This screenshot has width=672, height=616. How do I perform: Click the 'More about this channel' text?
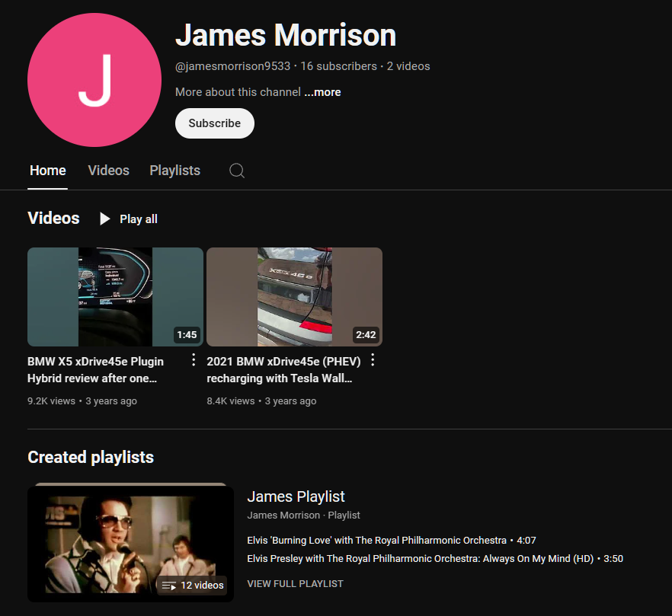[x=238, y=92]
